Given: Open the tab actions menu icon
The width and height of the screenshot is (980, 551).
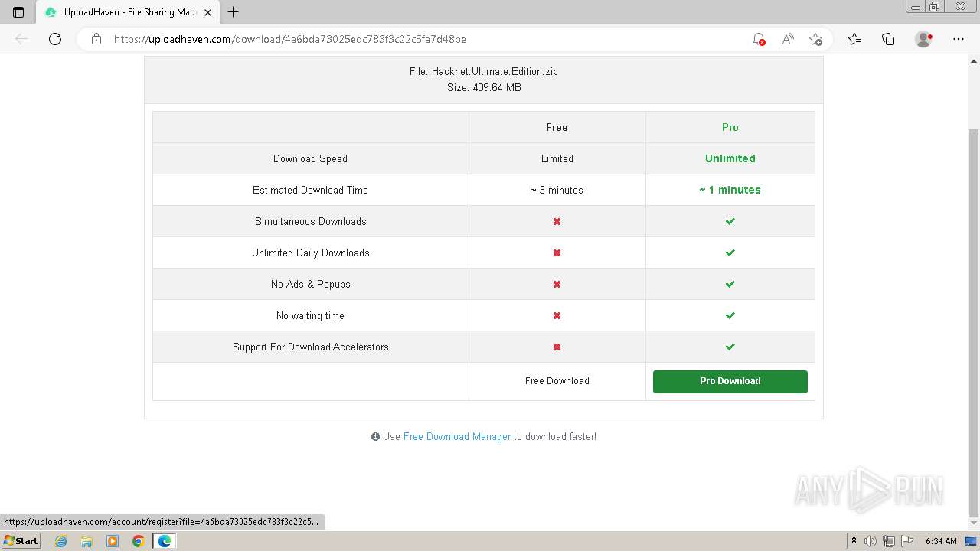Looking at the screenshot, I should coord(18,12).
